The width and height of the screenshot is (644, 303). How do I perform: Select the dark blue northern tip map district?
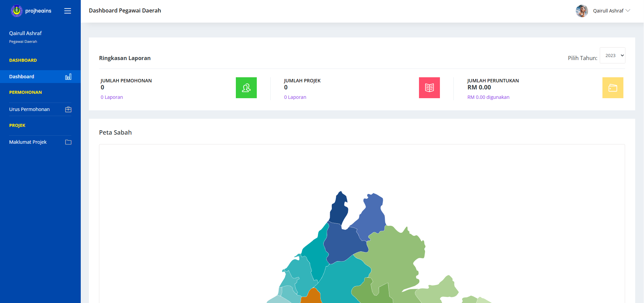[339, 210]
